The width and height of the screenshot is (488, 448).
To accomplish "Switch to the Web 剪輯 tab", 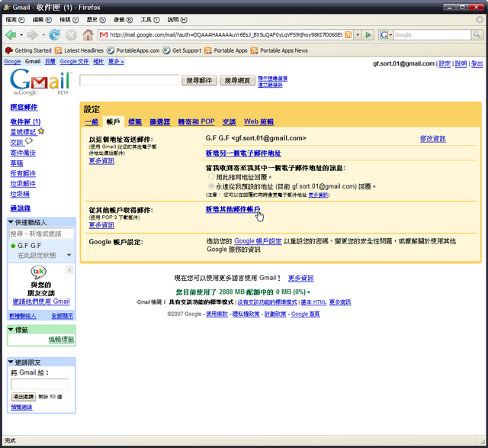I will [258, 121].
